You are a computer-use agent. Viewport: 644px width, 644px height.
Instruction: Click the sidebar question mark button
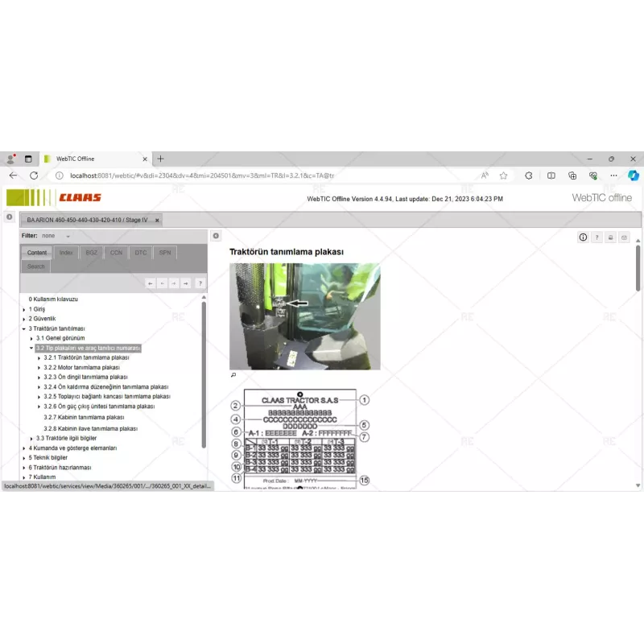tap(200, 283)
